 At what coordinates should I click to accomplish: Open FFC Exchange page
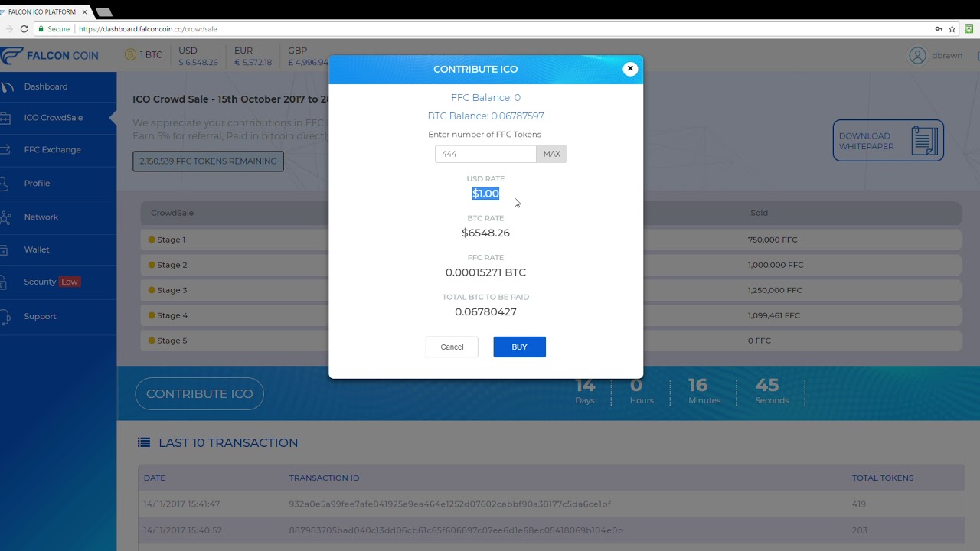pyautogui.click(x=52, y=150)
